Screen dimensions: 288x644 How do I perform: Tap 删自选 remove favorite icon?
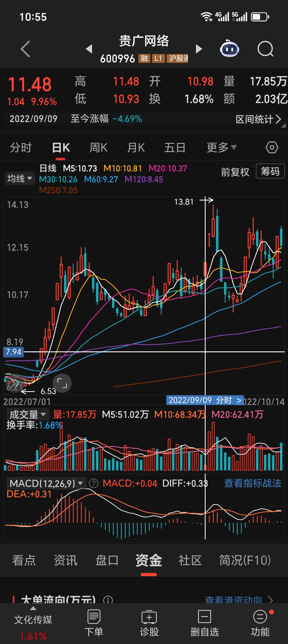[205, 623]
